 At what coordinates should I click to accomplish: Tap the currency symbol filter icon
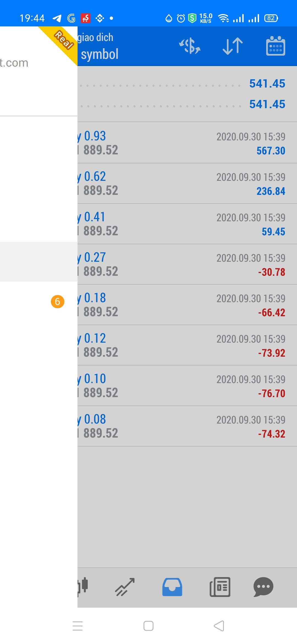click(190, 46)
